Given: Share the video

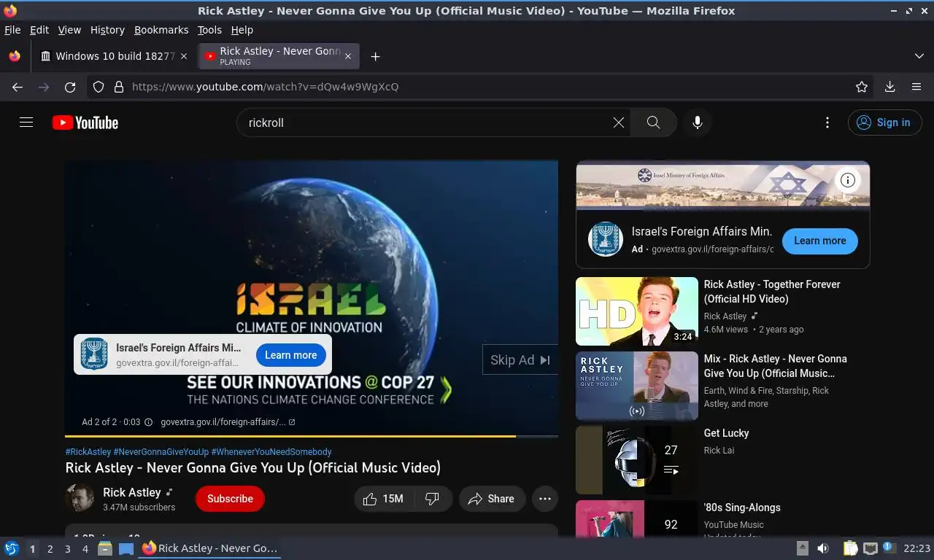Looking at the screenshot, I should point(492,499).
